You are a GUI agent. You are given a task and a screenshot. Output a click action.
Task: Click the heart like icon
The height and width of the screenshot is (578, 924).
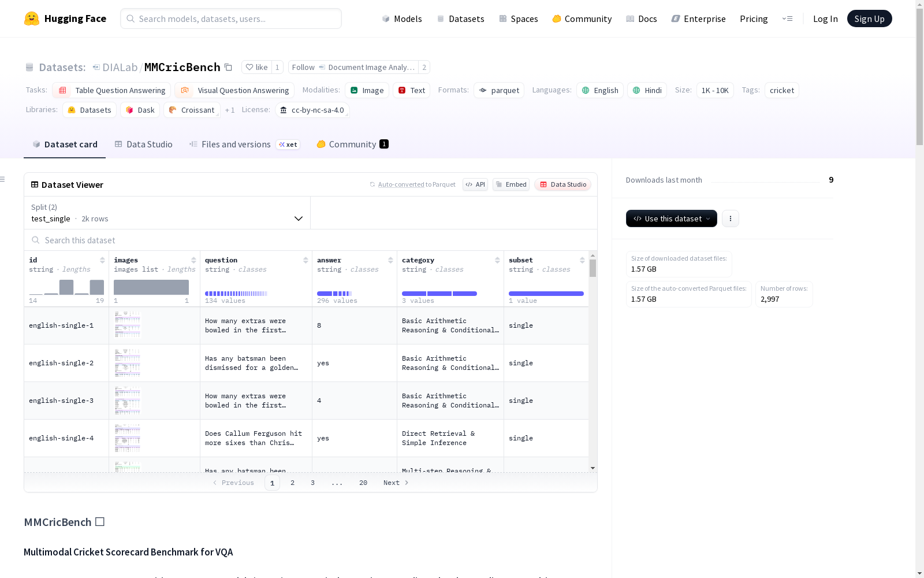tap(249, 67)
